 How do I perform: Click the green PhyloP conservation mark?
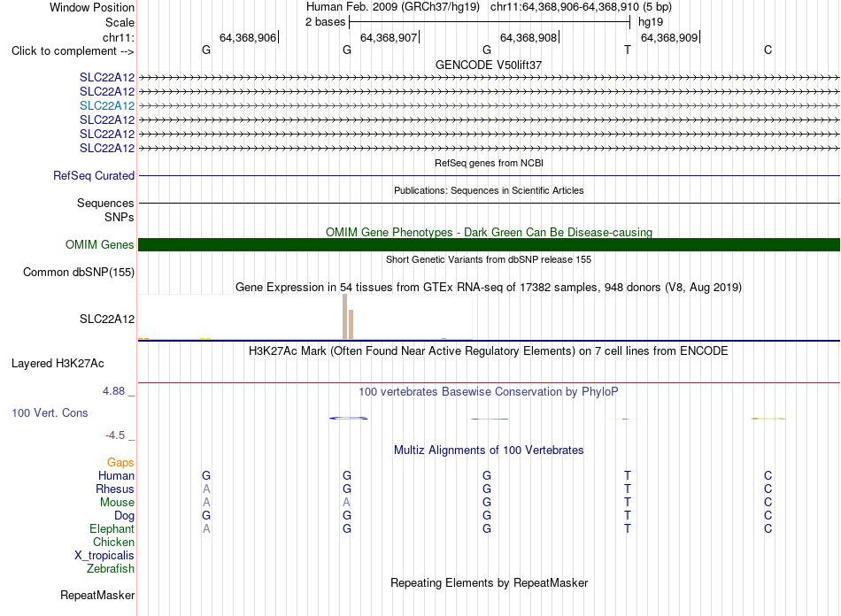click(x=625, y=419)
